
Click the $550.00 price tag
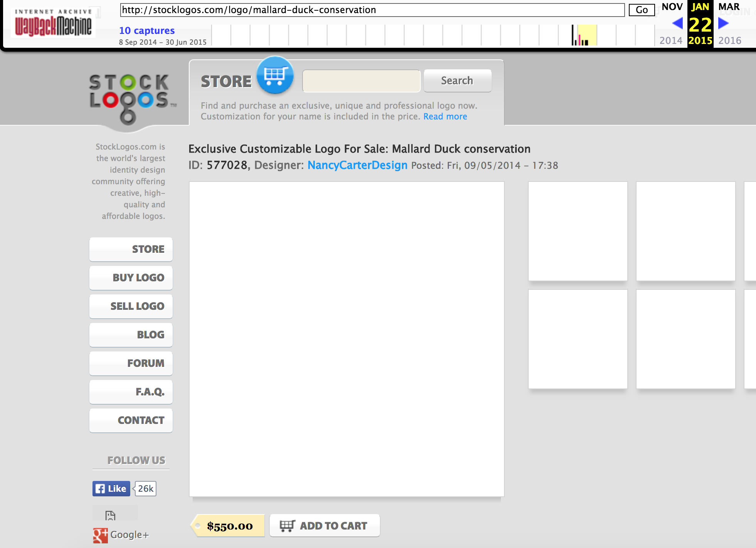[x=228, y=526]
